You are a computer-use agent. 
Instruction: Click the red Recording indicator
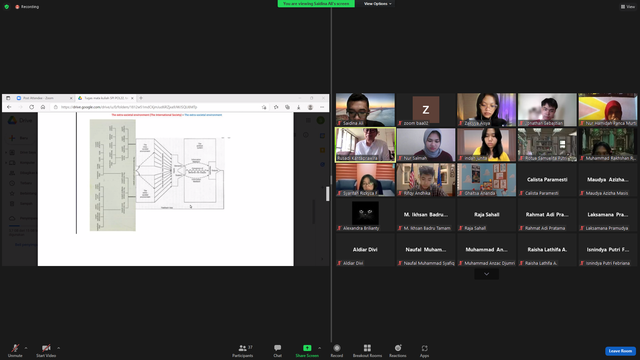point(27,7)
